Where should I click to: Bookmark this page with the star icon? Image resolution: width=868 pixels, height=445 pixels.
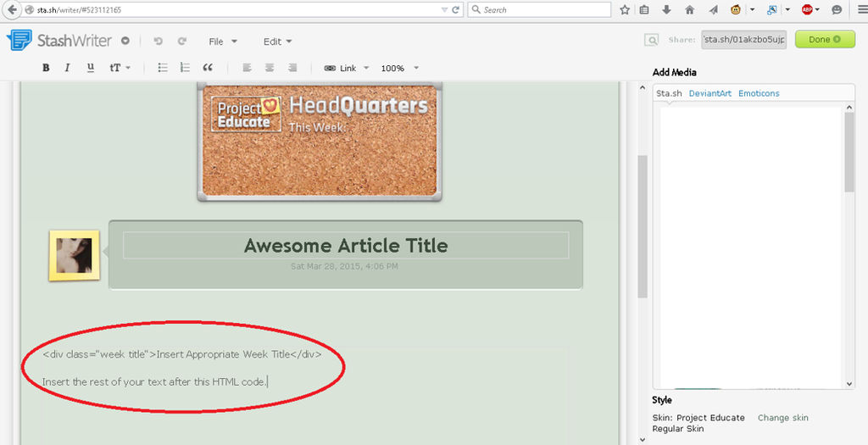coord(625,9)
